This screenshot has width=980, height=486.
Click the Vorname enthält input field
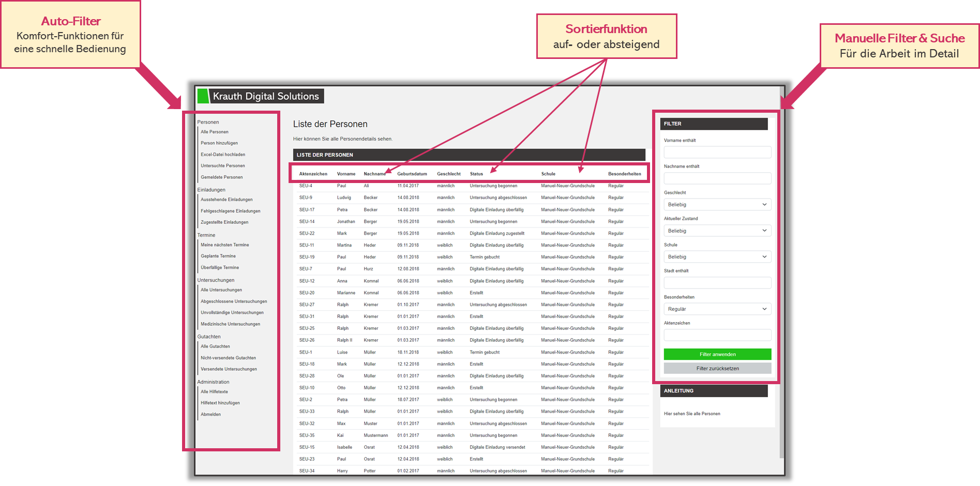point(717,153)
